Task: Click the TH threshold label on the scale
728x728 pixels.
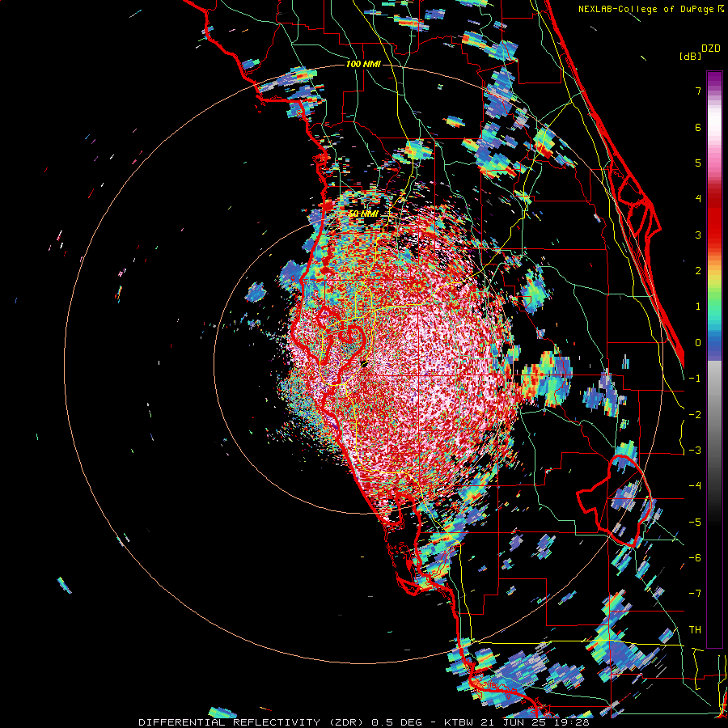Action: (695, 630)
